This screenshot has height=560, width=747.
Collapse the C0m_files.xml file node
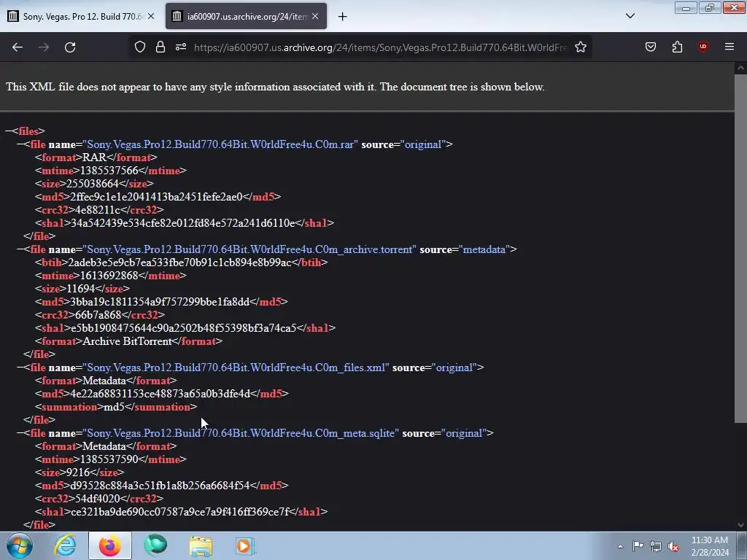click(x=20, y=367)
